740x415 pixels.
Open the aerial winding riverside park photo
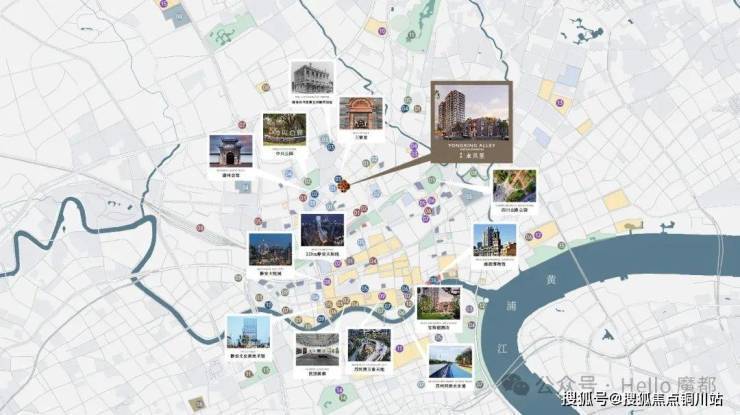point(369,346)
